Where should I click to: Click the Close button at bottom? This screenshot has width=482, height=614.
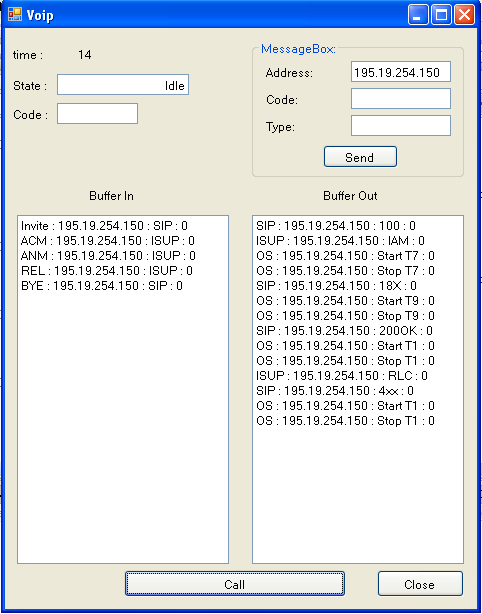(420, 584)
